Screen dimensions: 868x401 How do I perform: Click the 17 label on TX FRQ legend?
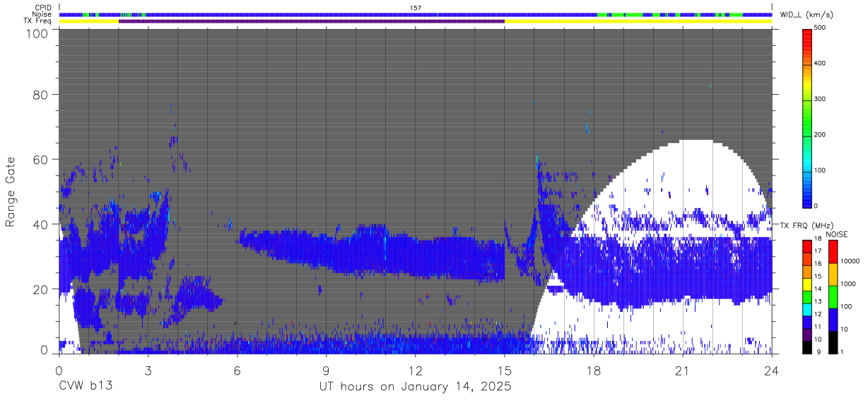[816, 251]
